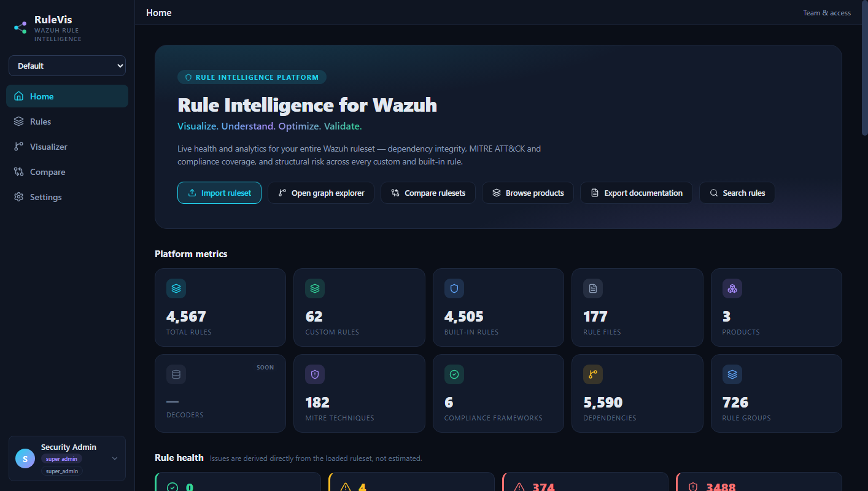This screenshot has height=491, width=868.
Task: Click the Compare rulesets button
Action: 428,193
